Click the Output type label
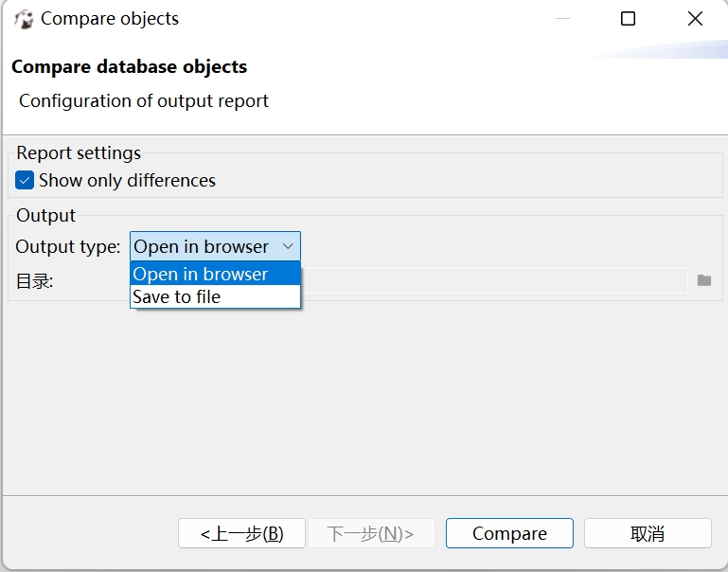The image size is (728, 572). click(x=68, y=246)
